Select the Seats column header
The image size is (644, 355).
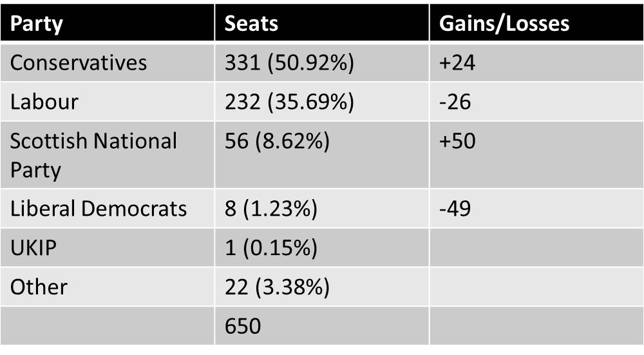pos(251,23)
